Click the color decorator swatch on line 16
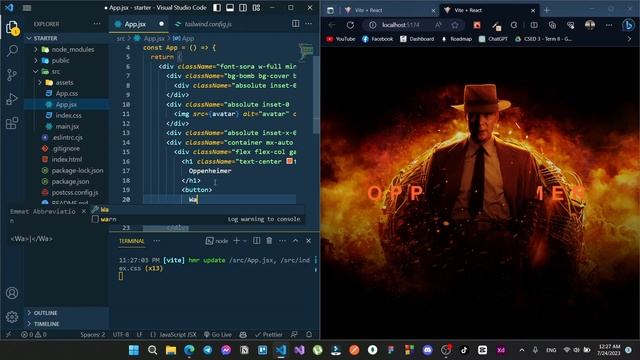The image size is (640, 360). [289, 161]
